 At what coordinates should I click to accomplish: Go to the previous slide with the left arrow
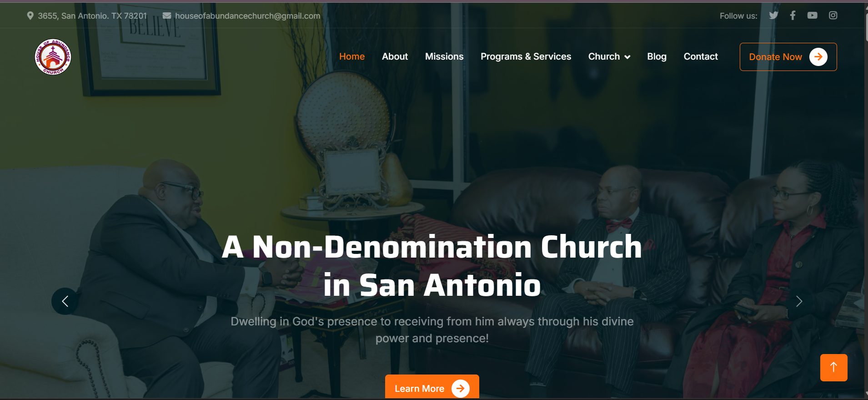pyautogui.click(x=65, y=301)
